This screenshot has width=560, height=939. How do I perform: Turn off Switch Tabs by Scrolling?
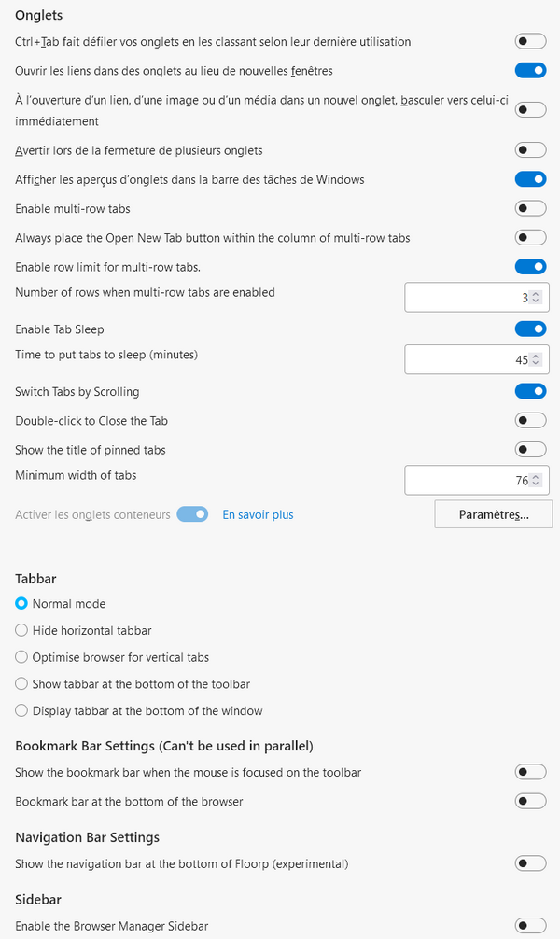[530, 391]
